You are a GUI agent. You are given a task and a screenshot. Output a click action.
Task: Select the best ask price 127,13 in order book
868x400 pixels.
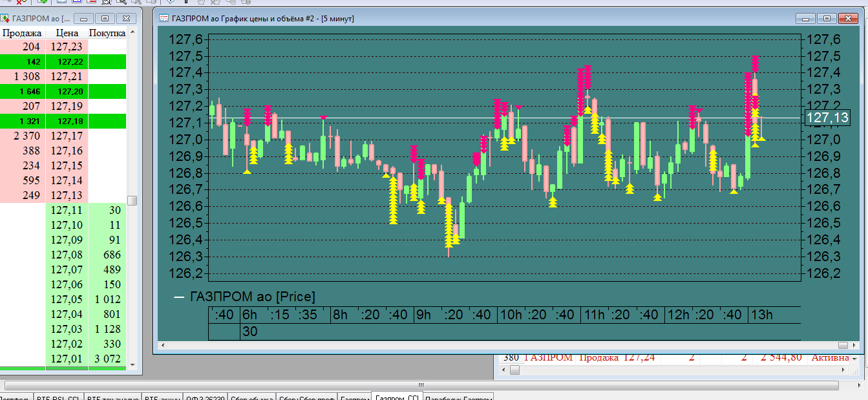point(67,196)
